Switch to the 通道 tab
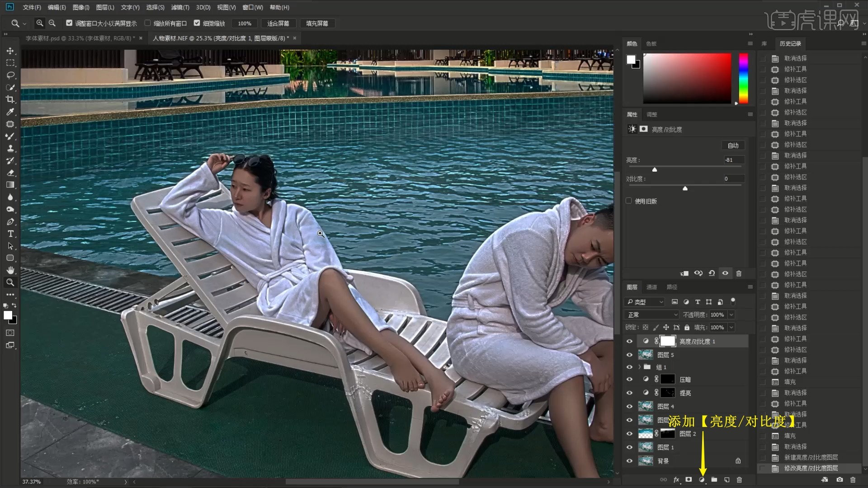868x488 pixels. point(651,287)
